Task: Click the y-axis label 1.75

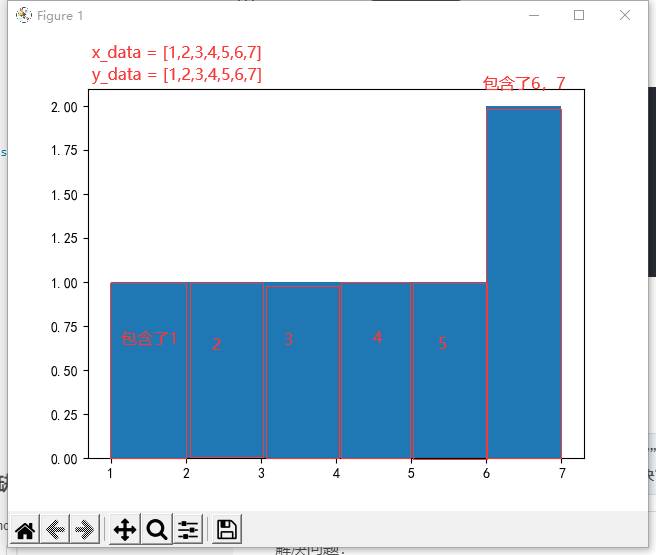Action: tap(64, 151)
